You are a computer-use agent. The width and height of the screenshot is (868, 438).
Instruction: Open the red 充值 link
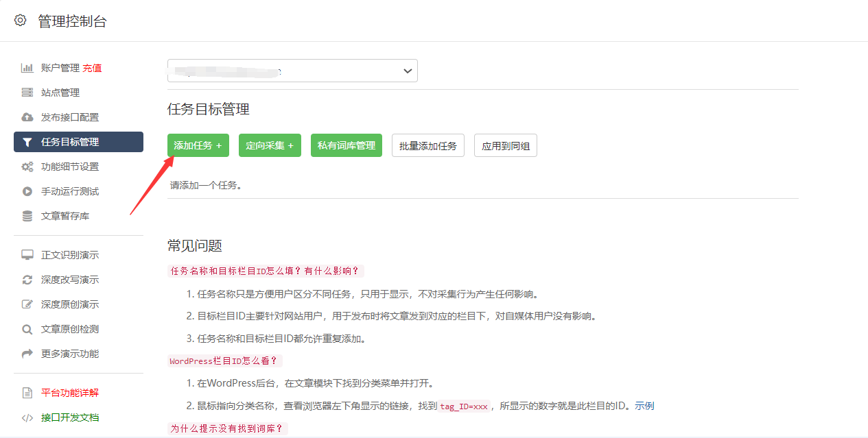92,68
